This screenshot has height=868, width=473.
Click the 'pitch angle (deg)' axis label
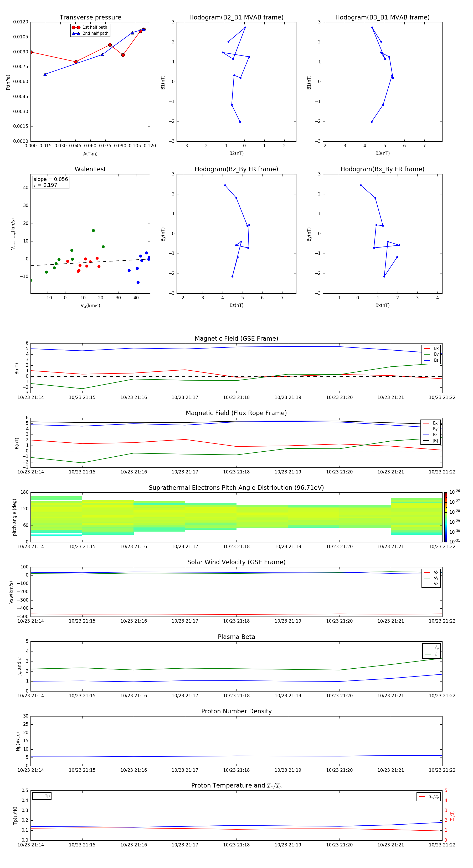click(15, 517)
